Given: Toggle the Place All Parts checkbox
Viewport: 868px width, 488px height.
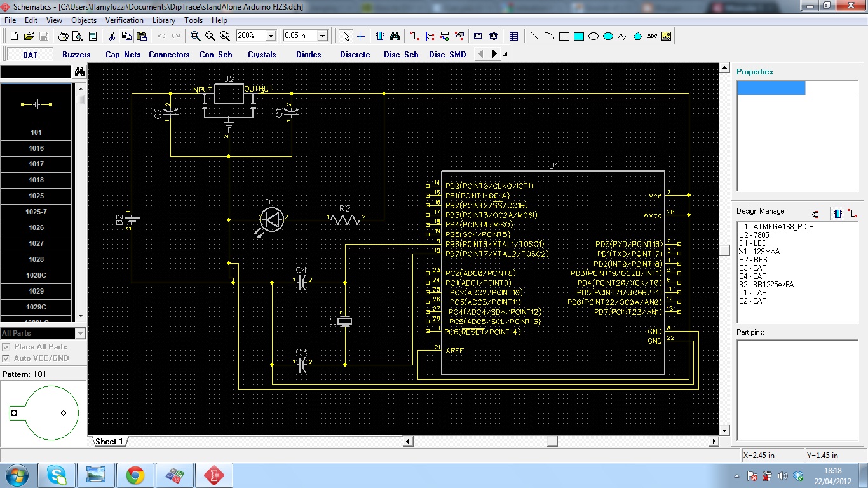Looking at the screenshot, I should point(6,347).
